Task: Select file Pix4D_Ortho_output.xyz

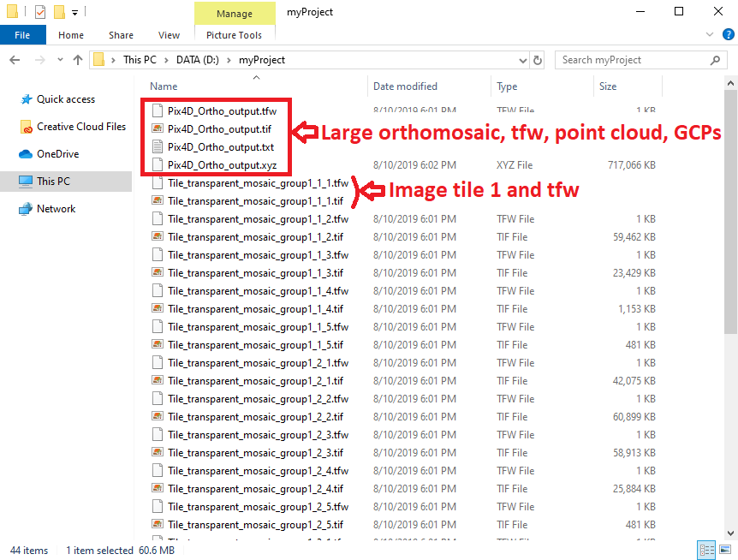Action: click(222, 165)
